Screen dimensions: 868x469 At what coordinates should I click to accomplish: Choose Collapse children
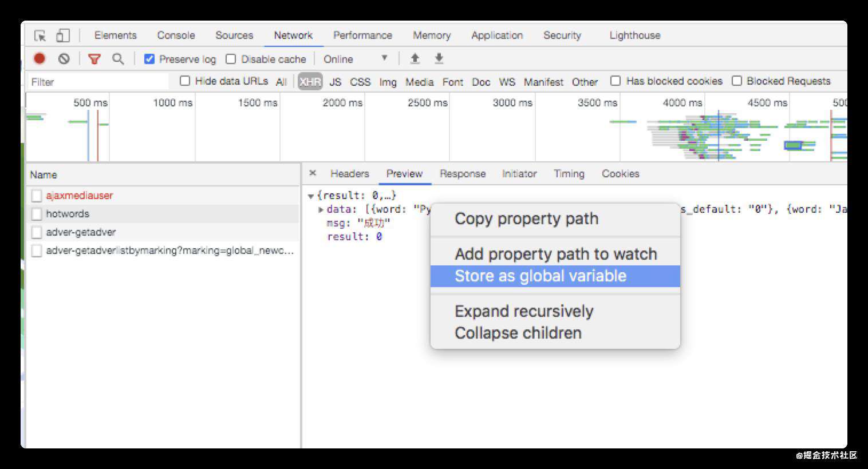(x=555, y=333)
